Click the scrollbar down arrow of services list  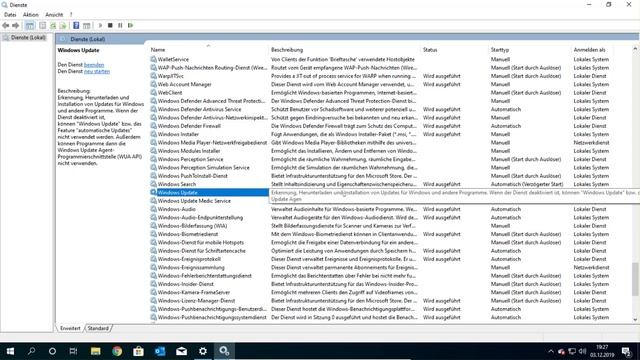point(635,320)
